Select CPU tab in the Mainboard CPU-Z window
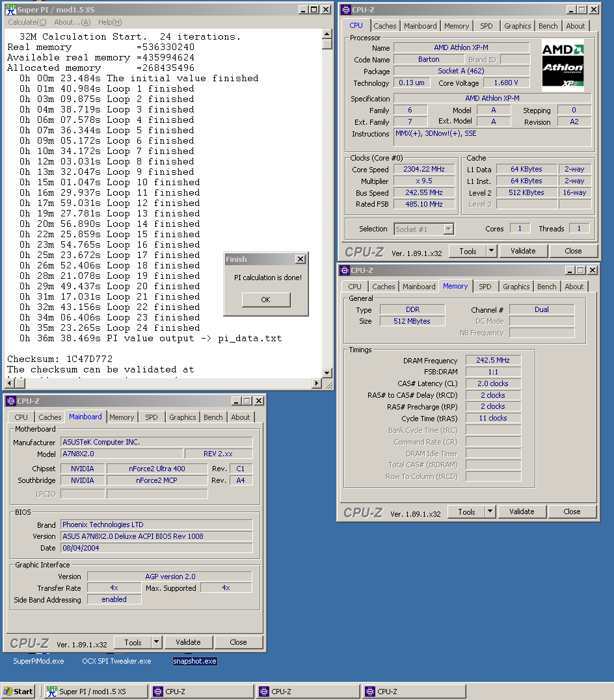This screenshot has width=614, height=700. (x=21, y=417)
